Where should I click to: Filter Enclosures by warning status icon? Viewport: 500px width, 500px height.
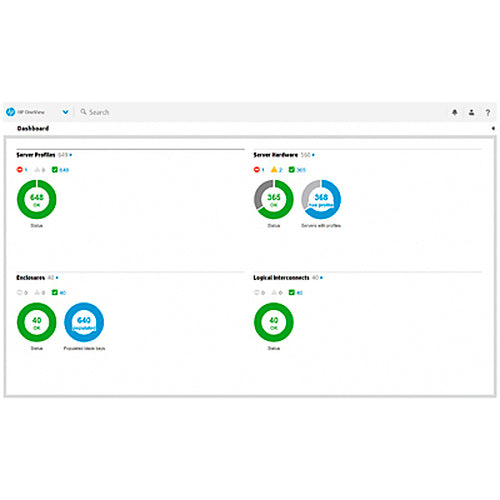[x=37, y=293]
